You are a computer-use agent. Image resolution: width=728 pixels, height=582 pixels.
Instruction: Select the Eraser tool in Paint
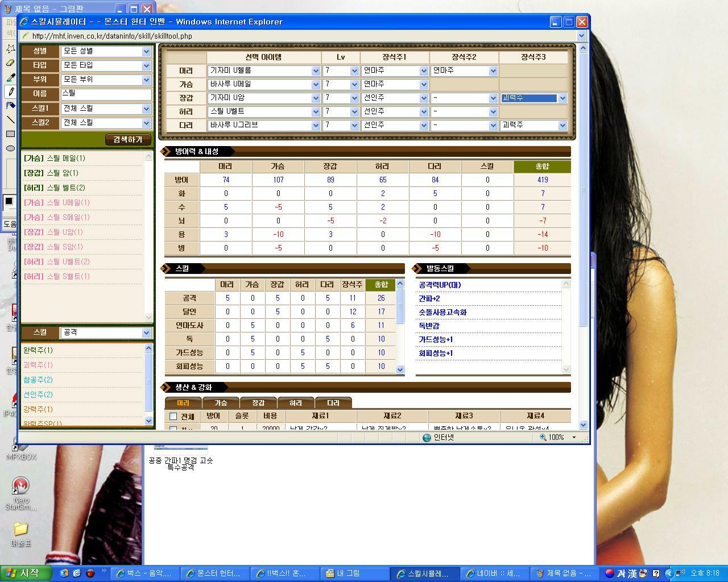tap(10, 64)
